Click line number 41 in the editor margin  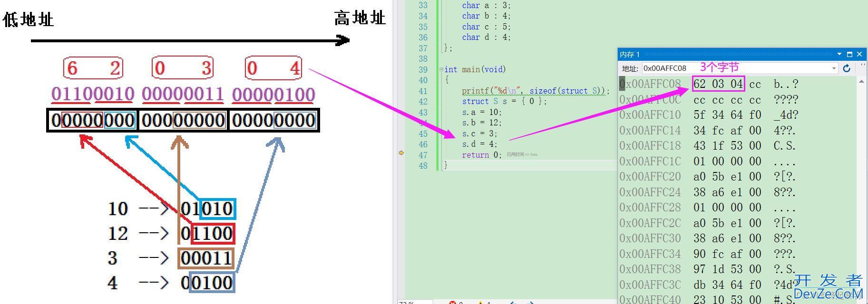pos(423,91)
